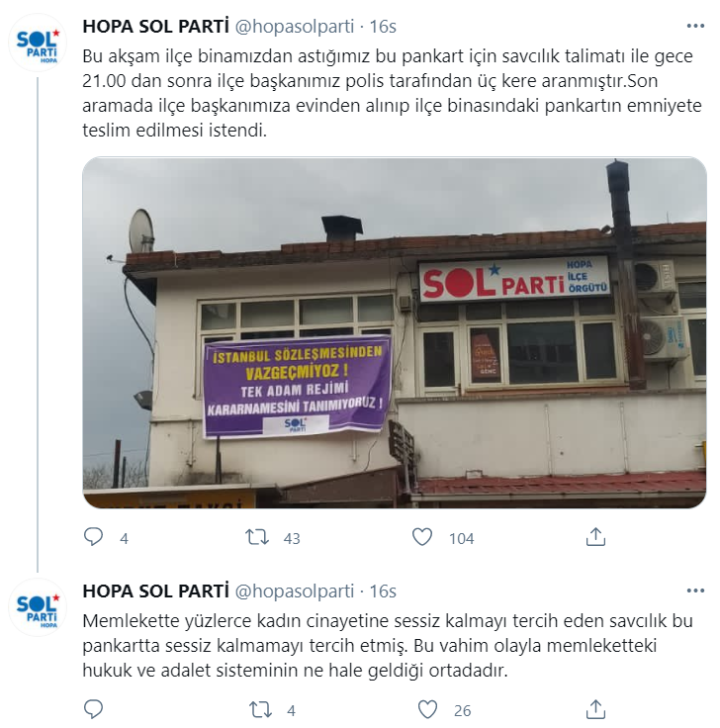Open the first tweet's 16s timestamp

point(383,27)
